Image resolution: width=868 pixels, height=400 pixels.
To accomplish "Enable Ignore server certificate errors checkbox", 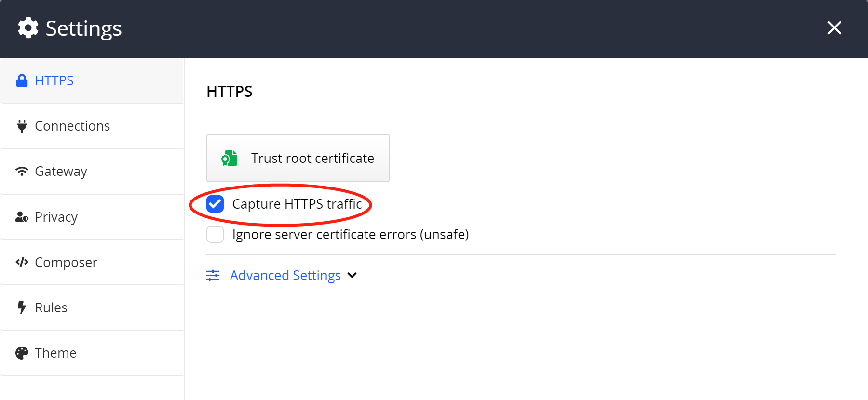I will (x=215, y=234).
